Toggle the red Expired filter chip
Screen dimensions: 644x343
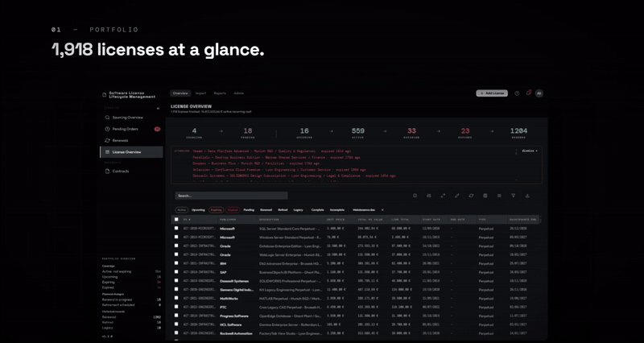(x=233, y=210)
